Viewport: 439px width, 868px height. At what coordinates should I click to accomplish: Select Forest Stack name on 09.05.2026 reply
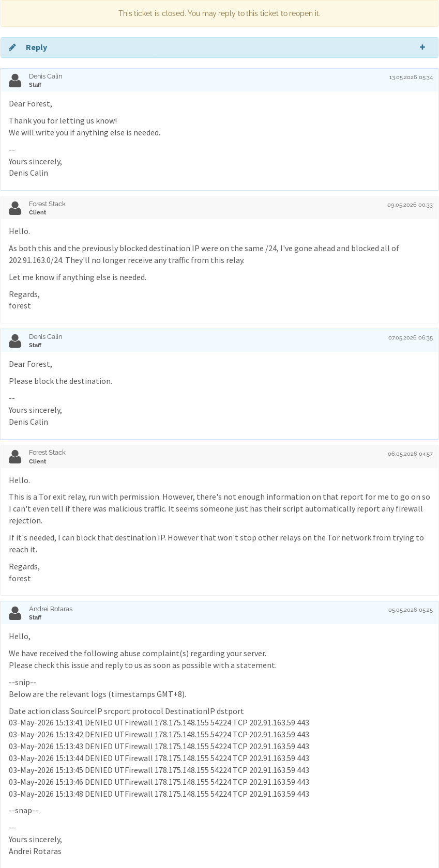(x=47, y=204)
